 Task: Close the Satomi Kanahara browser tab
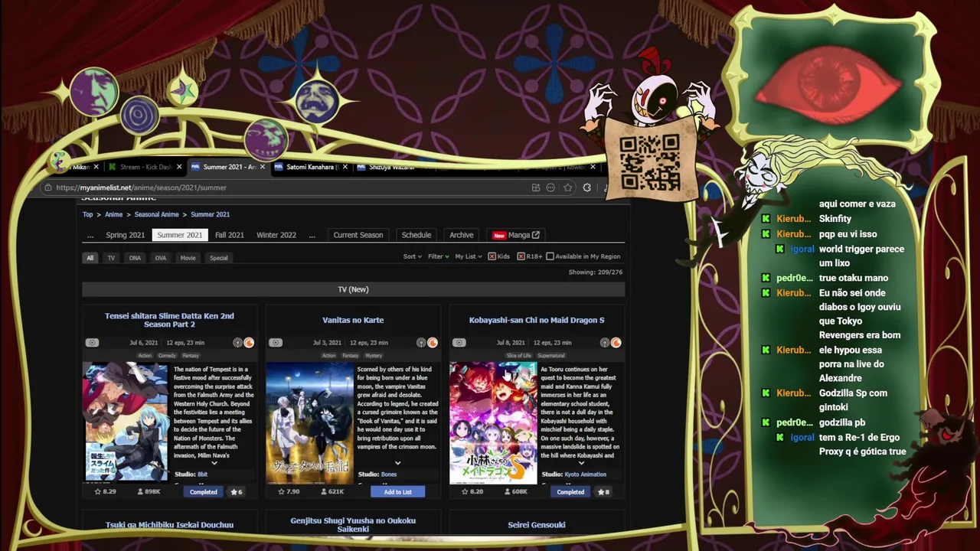[345, 167]
